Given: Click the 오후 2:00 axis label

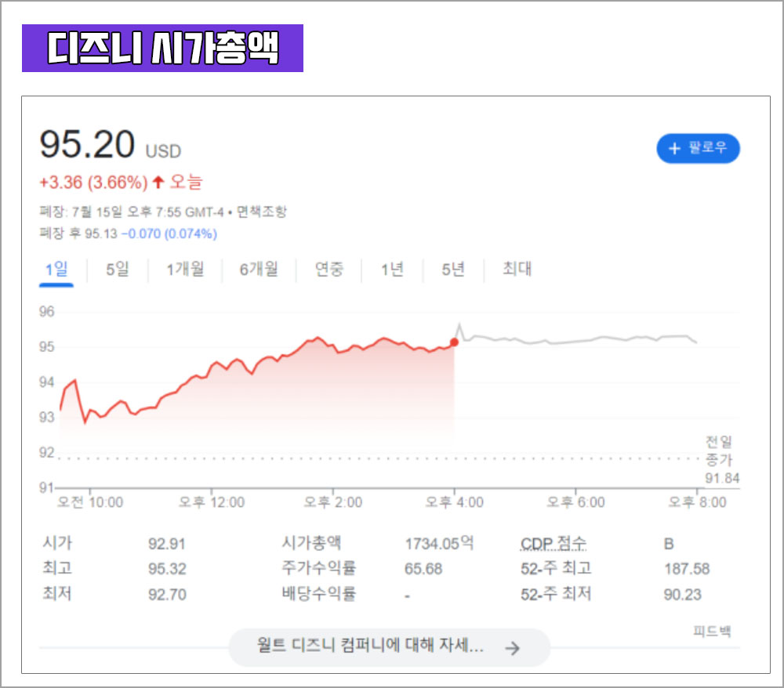Looking at the screenshot, I should click(333, 502).
